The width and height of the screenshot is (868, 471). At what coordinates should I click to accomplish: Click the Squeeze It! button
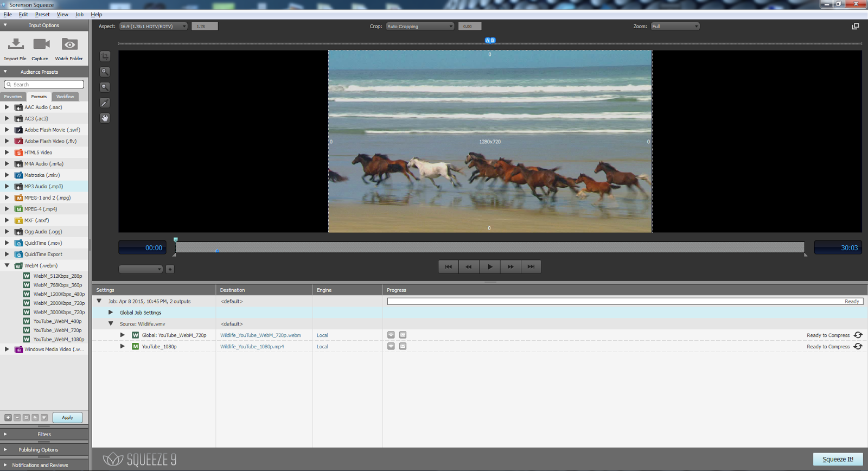coord(838,459)
